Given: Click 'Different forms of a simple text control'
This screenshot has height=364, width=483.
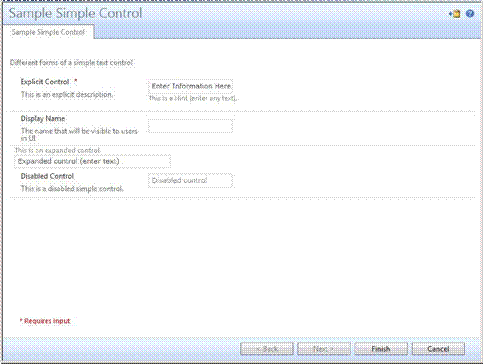Looking at the screenshot, I should click(72, 63).
